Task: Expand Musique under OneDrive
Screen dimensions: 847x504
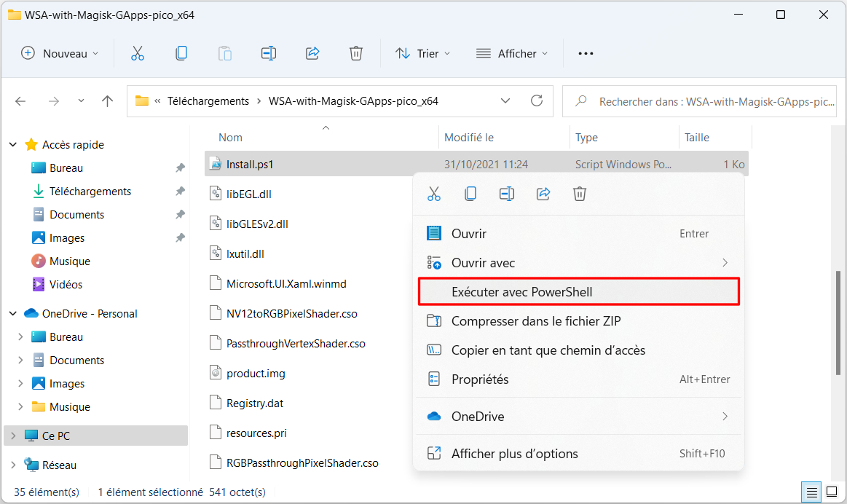Action: (20, 406)
